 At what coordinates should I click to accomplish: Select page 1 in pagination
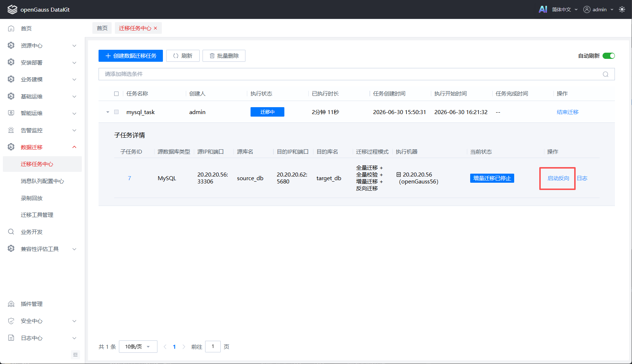tap(174, 347)
